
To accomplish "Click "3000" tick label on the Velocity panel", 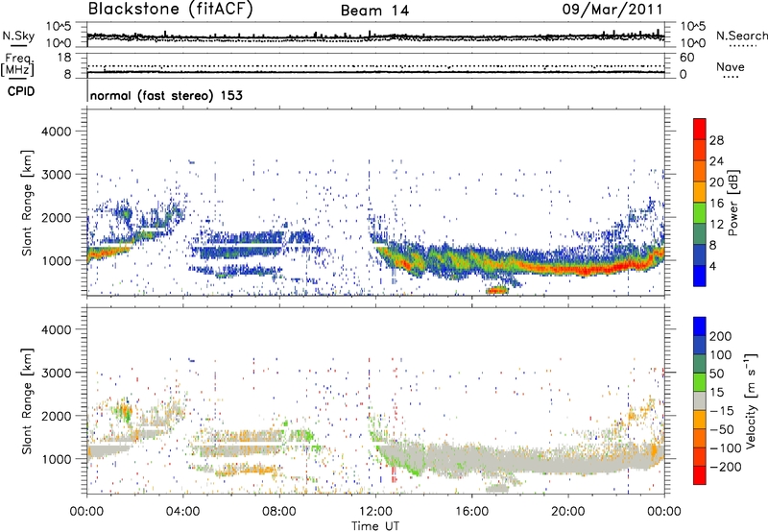I will click(x=56, y=373).
